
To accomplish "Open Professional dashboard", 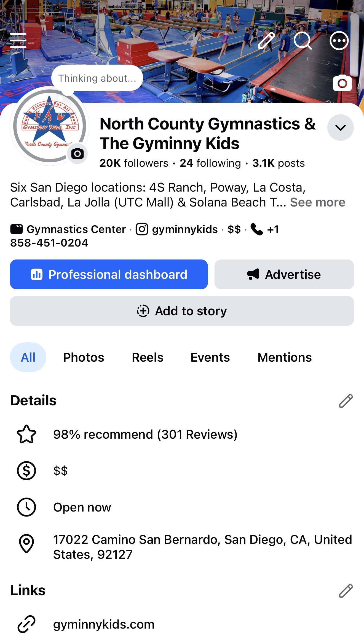I will [109, 274].
